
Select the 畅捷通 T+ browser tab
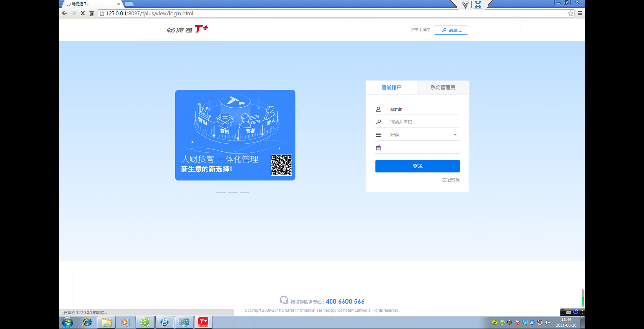coord(93,4)
